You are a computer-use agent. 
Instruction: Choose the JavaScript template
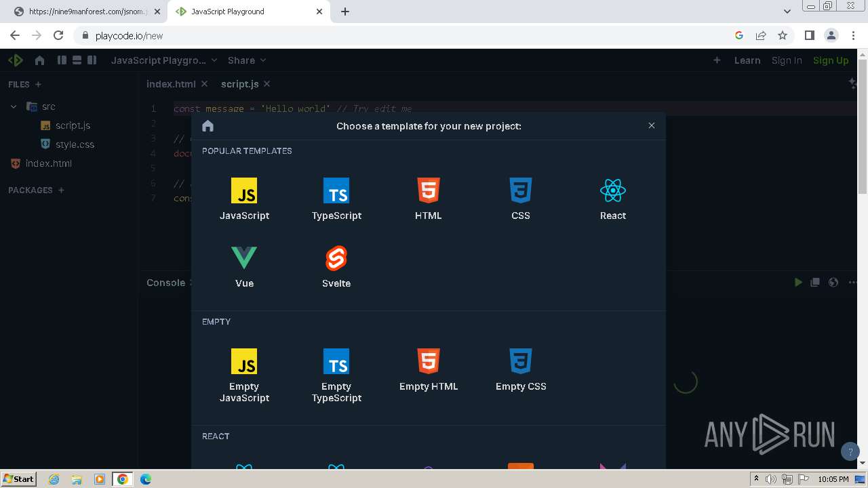[x=244, y=199]
